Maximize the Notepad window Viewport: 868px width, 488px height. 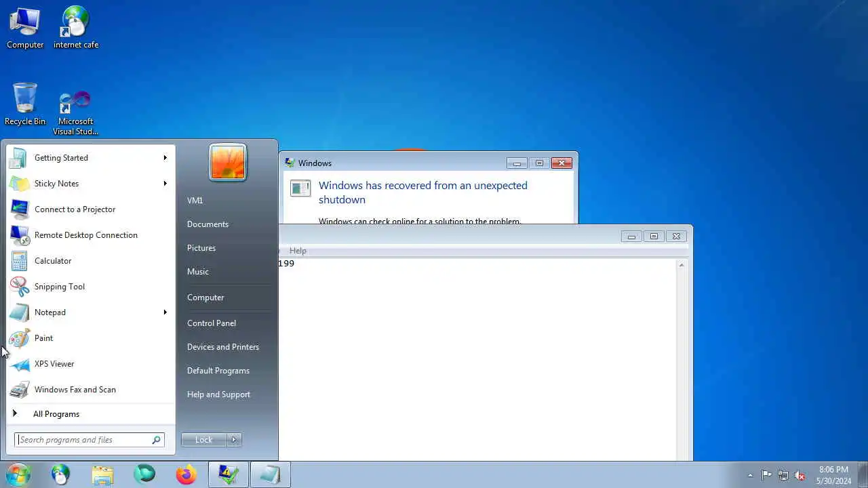[654, 237]
